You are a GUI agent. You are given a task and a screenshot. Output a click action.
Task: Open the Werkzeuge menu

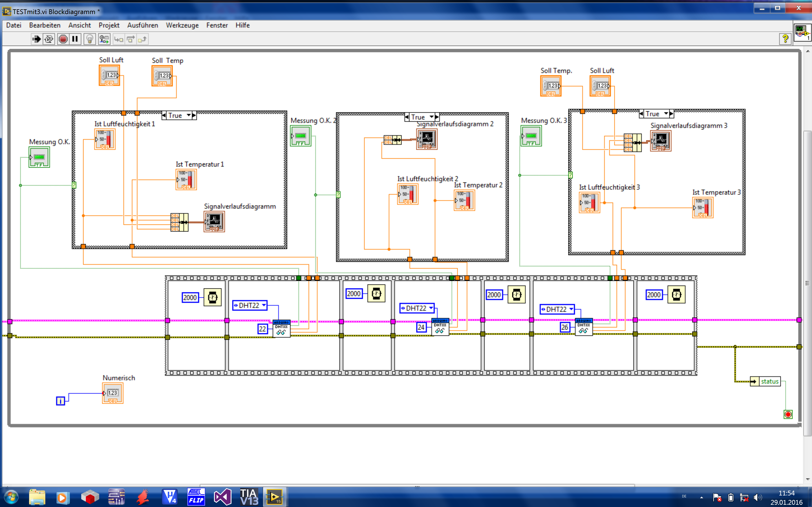pyautogui.click(x=182, y=25)
